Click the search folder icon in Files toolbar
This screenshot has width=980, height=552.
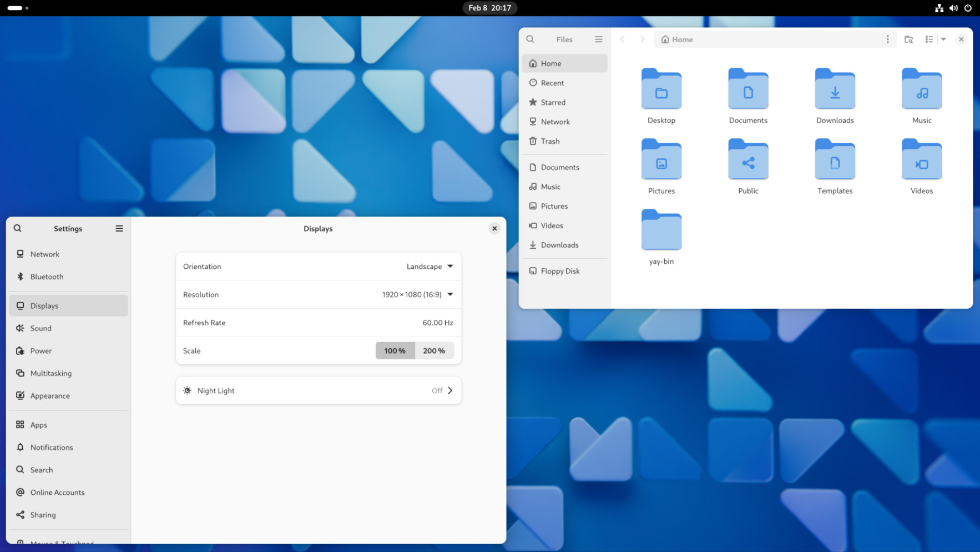click(908, 39)
